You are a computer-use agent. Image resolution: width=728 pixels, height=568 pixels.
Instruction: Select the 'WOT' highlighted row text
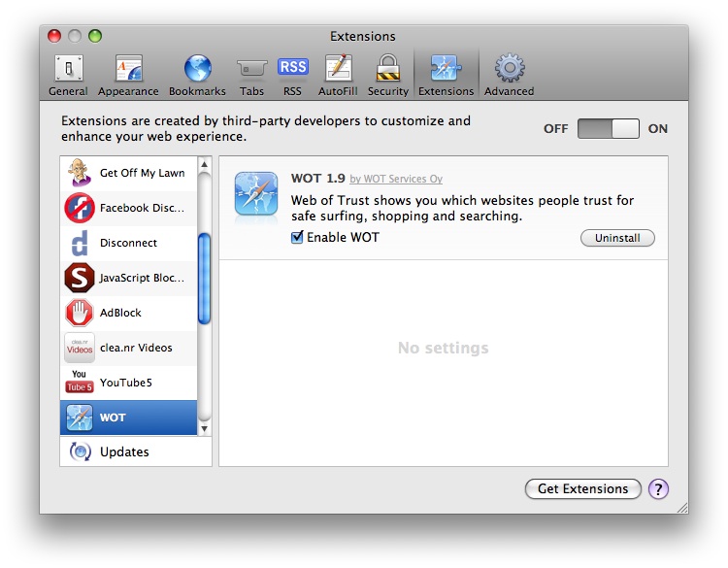point(113,418)
